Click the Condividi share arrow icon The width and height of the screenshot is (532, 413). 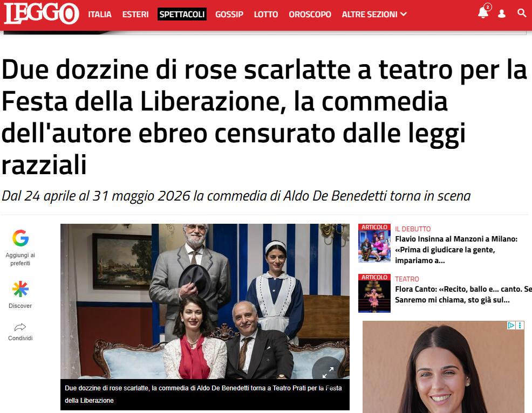point(21,327)
